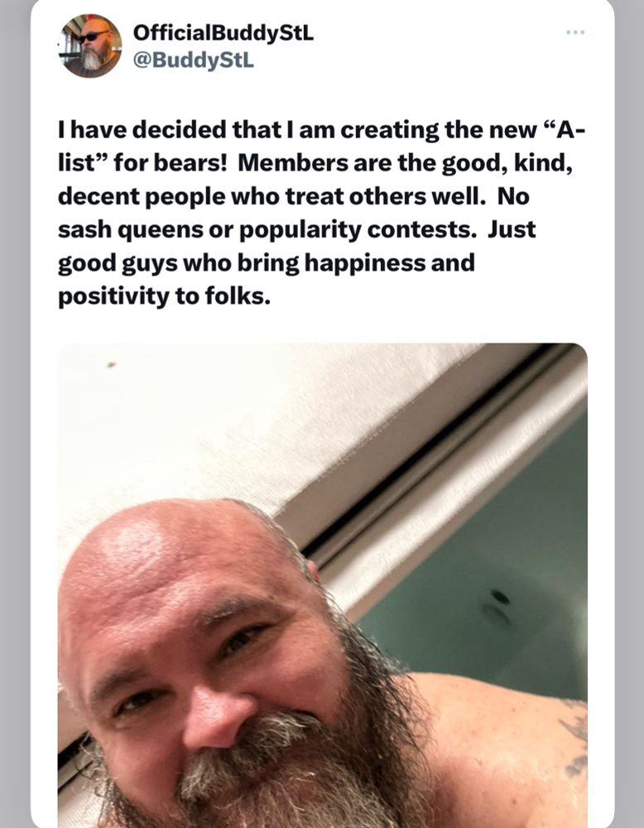Open the attached selfie photo
Screen dimensions: 644x828
[323, 585]
